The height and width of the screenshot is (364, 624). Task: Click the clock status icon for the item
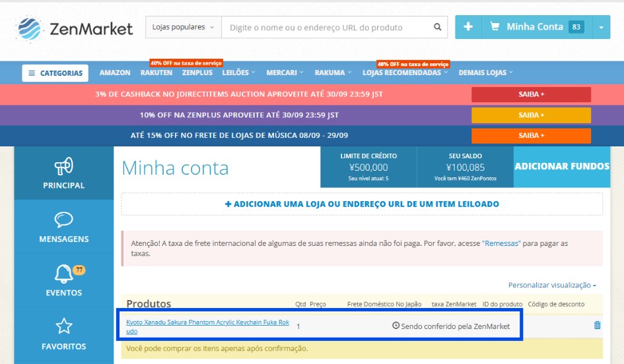396,326
